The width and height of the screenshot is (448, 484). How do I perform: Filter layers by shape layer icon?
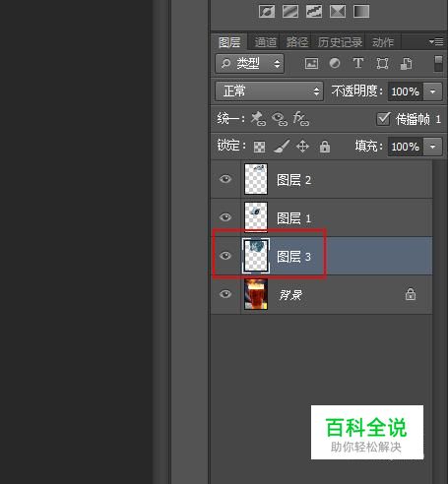(x=382, y=63)
